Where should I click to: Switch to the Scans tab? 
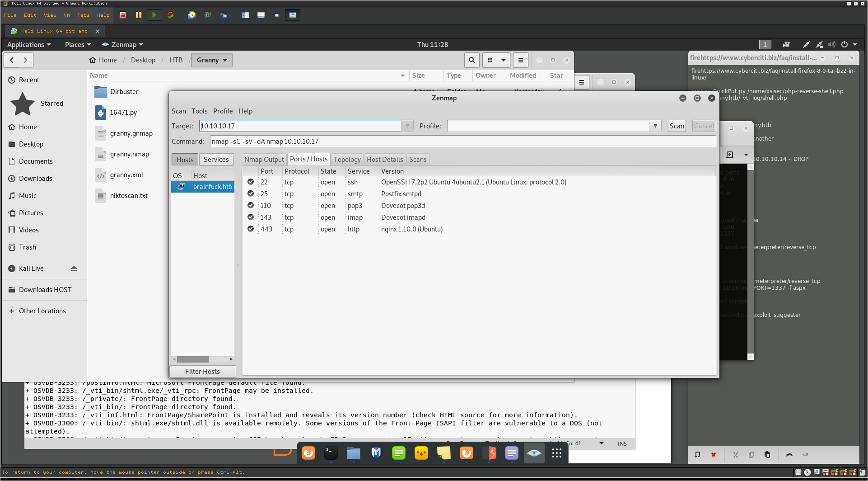(418, 160)
